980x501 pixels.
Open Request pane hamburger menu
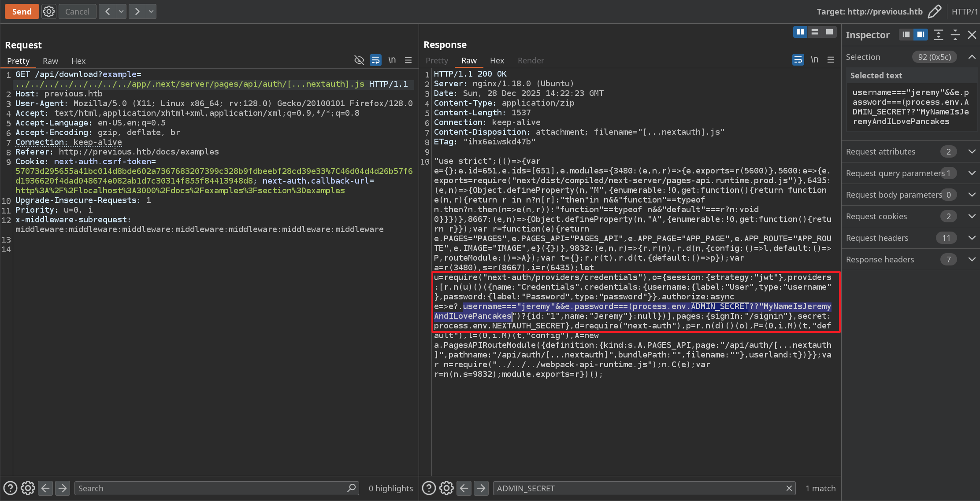coord(408,60)
